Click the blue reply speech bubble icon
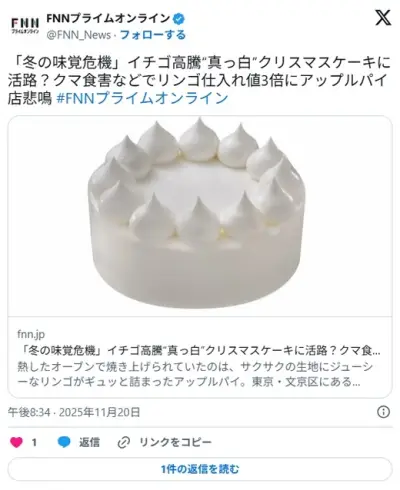 (x=64, y=442)
